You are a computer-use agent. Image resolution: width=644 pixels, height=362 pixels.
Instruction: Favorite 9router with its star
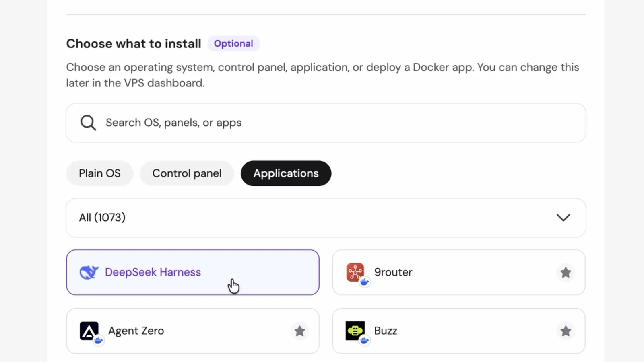[x=566, y=272]
